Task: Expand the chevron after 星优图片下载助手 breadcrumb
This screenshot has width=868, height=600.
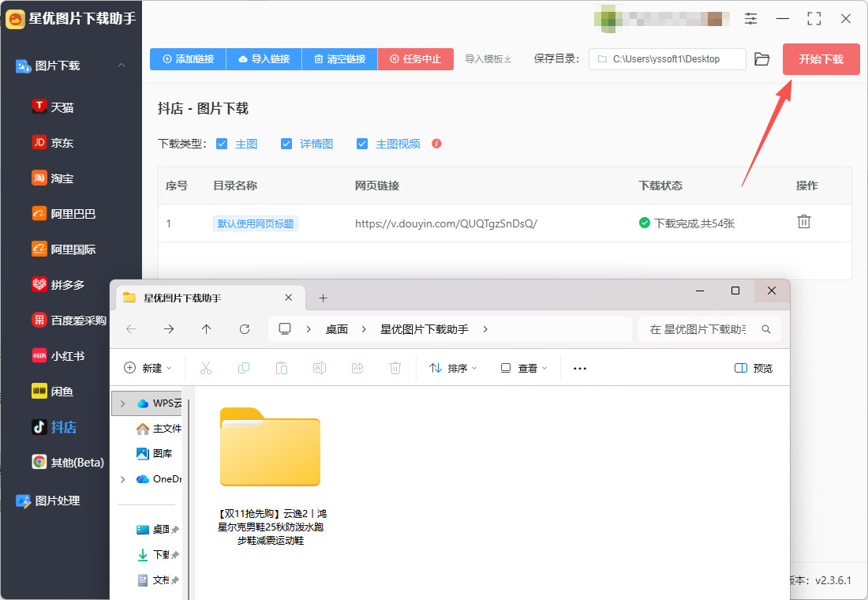Action: click(485, 329)
